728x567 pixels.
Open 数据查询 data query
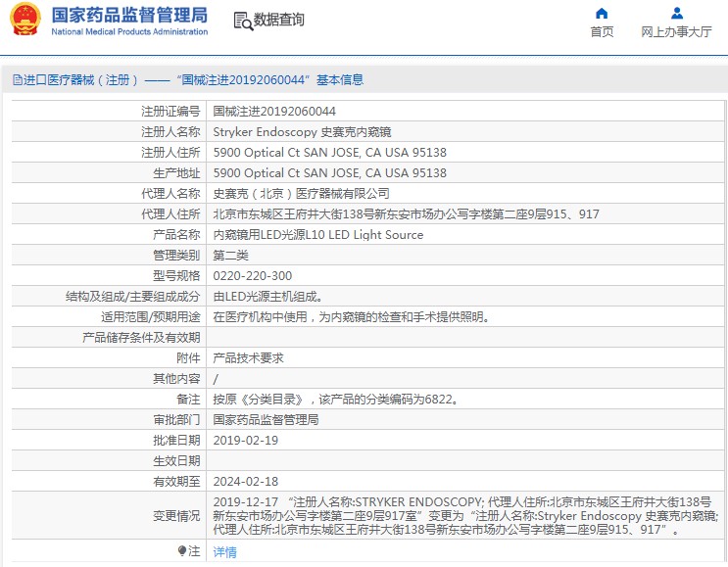[x=278, y=20]
